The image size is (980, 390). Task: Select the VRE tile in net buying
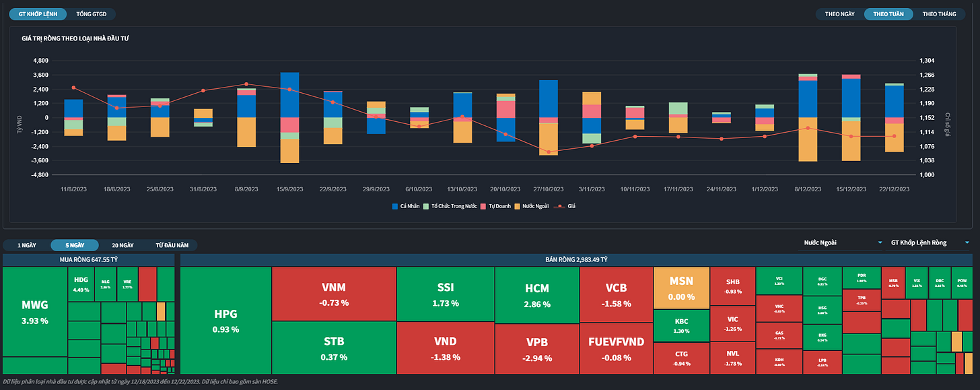(127, 284)
